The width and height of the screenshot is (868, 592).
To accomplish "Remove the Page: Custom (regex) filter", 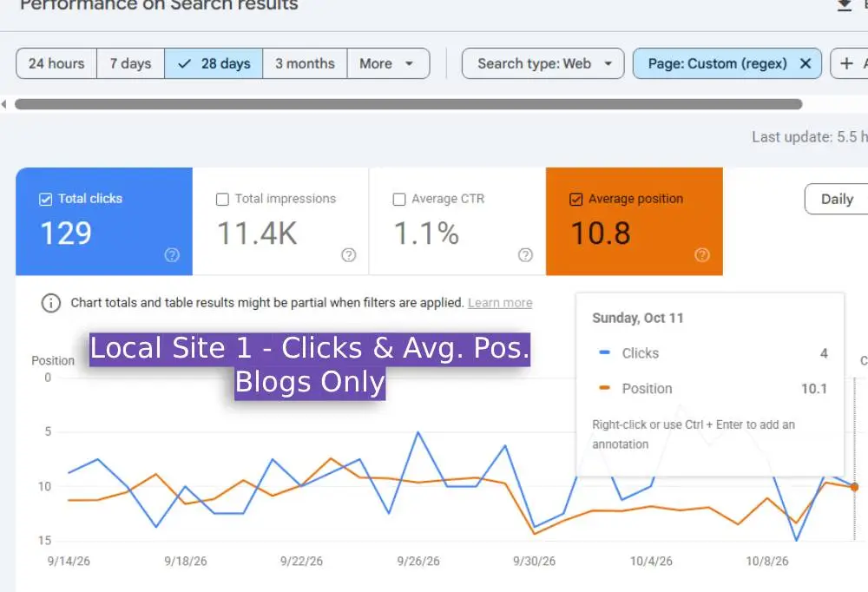I will (806, 63).
